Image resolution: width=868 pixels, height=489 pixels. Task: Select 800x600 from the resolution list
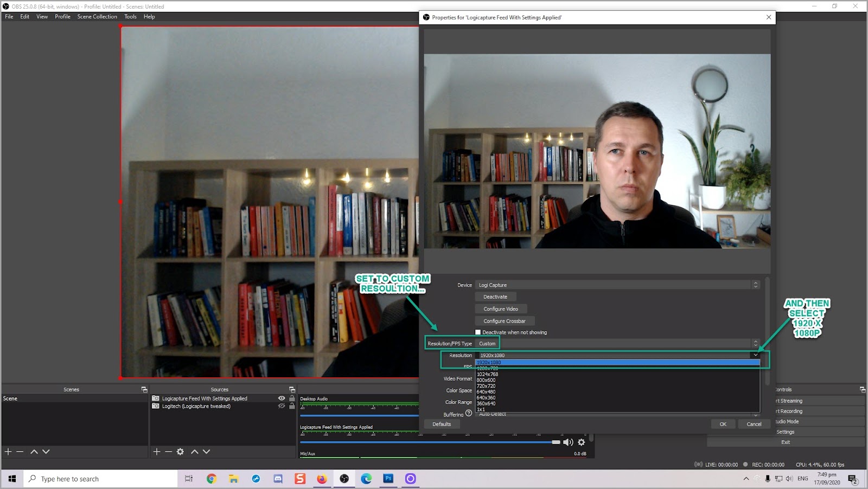[x=617, y=381]
